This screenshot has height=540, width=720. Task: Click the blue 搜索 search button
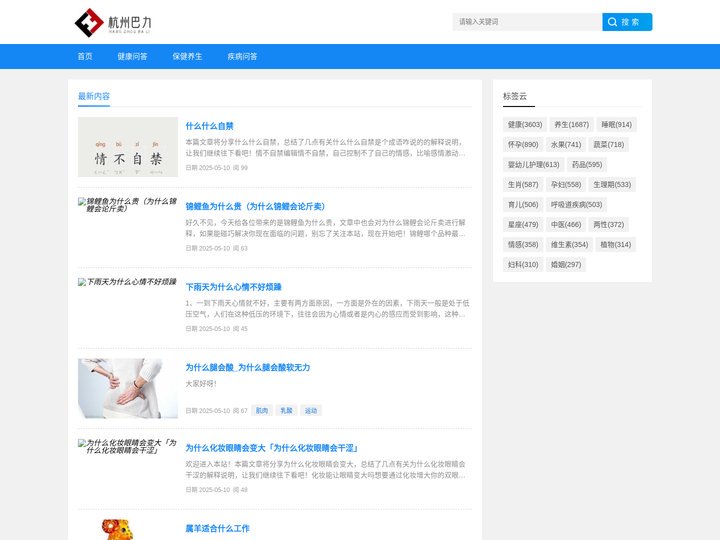627,22
